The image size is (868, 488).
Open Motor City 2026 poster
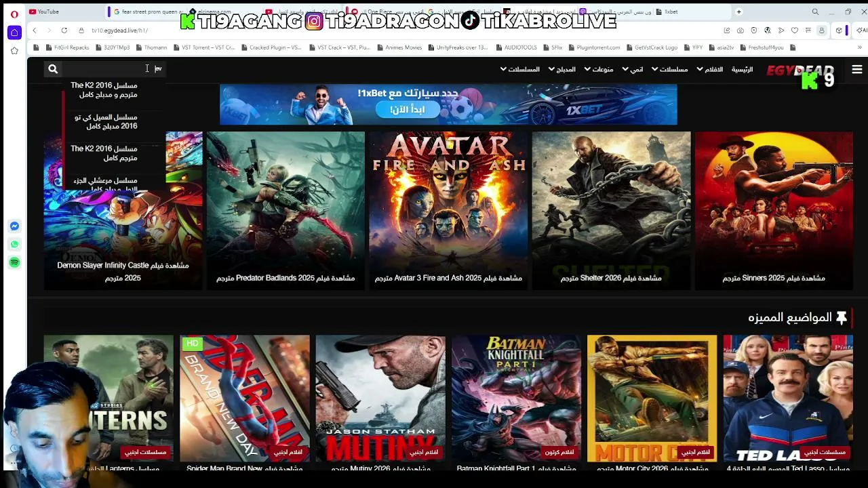point(652,403)
